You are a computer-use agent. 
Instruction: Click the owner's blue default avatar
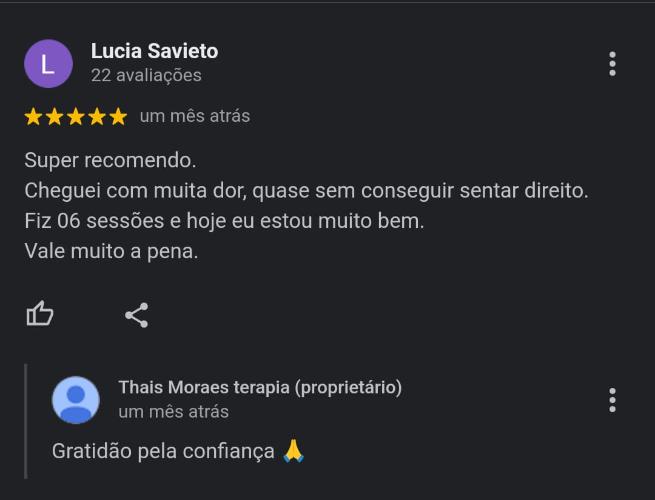click(x=76, y=400)
